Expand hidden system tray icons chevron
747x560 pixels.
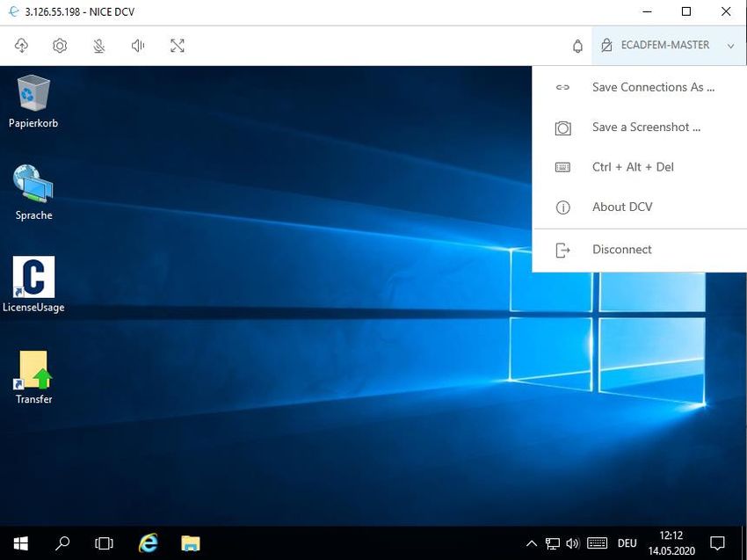[x=532, y=543]
